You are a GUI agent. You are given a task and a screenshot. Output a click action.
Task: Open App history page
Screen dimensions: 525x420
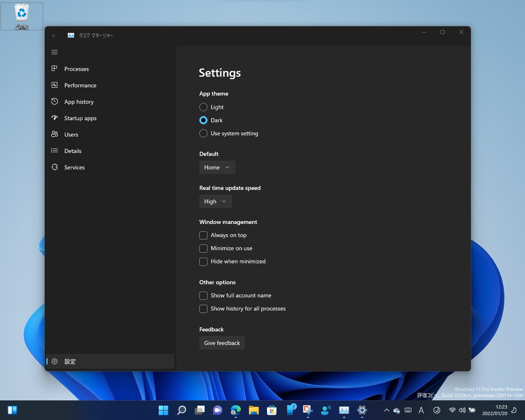click(110, 102)
